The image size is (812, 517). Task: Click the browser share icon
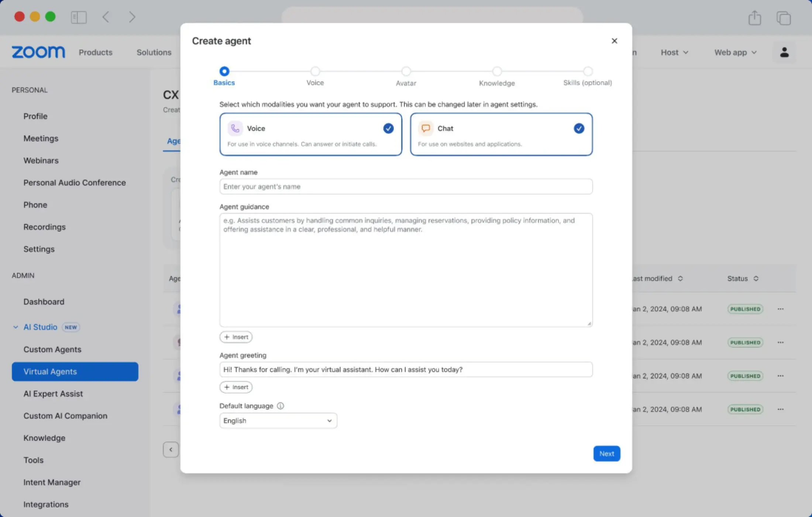tap(755, 17)
